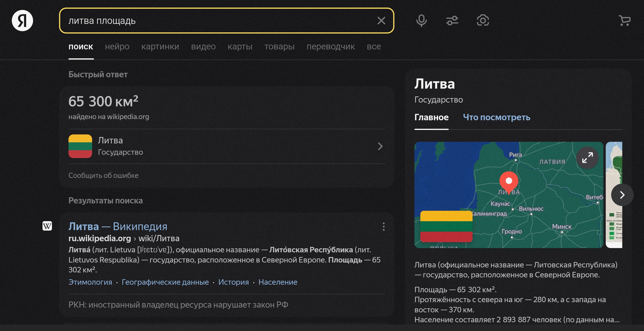Open the товары tab
644x331 pixels.
pyautogui.click(x=280, y=47)
